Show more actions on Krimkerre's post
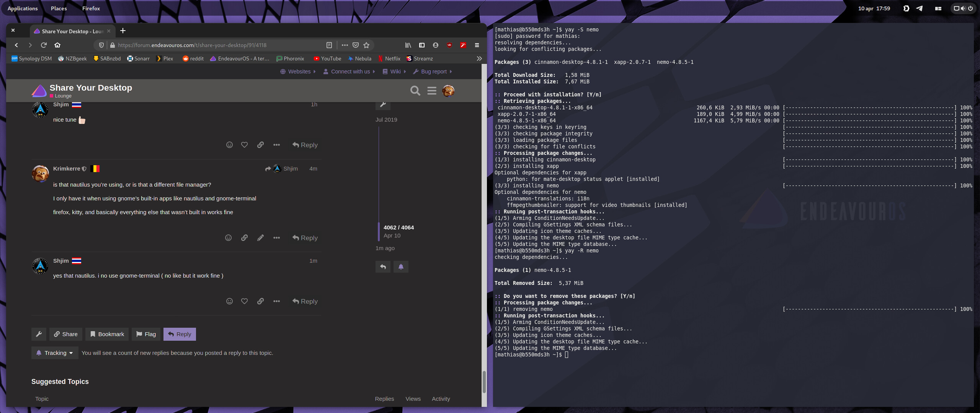Image resolution: width=980 pixels, height=413 pixels. (276, 238)
